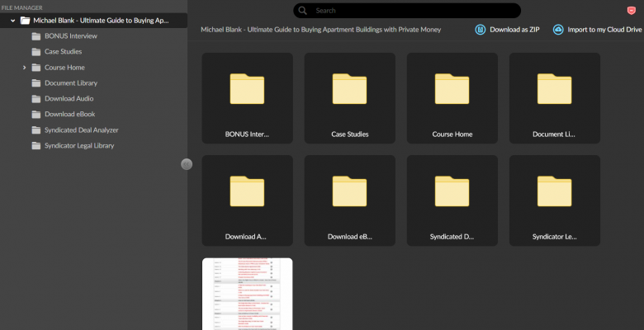Select Case Studies in the sidebar tree
The width and height of the screenshot is (644, 330).
click(64, 52)
